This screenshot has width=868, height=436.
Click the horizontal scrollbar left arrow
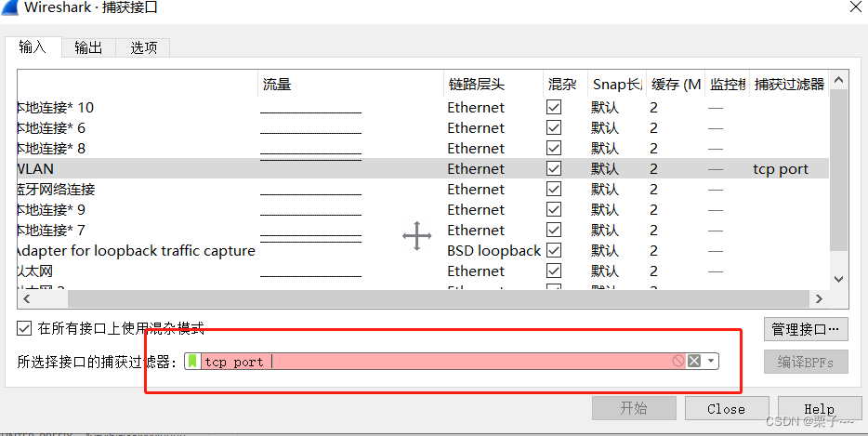click(x=26, y=298)
